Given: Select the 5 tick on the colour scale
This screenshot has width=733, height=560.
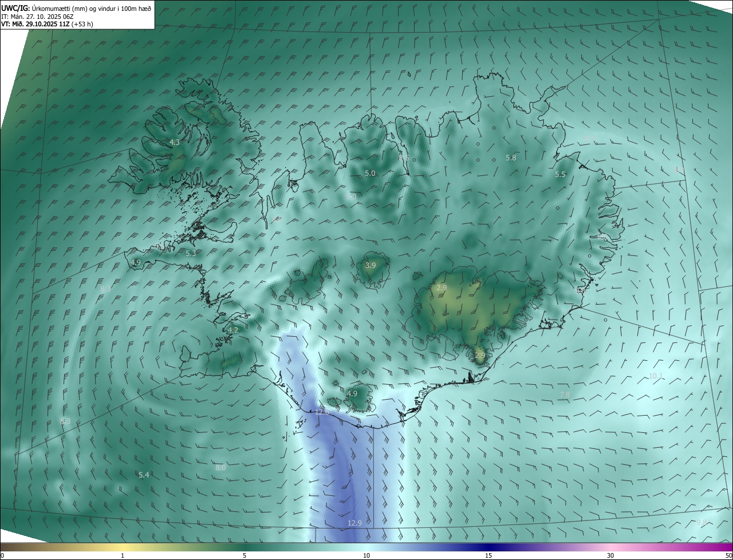Looking at the screenshot, I should [245, 555].
